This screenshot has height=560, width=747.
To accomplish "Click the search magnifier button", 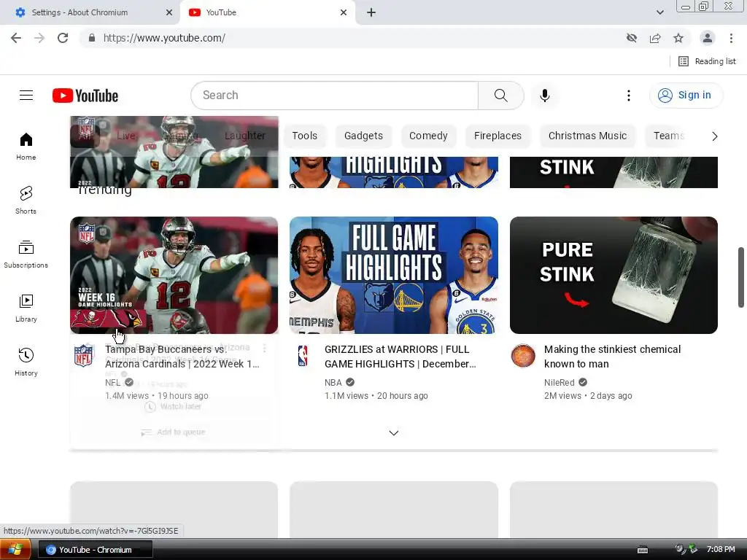I will (x=500, y=96).
